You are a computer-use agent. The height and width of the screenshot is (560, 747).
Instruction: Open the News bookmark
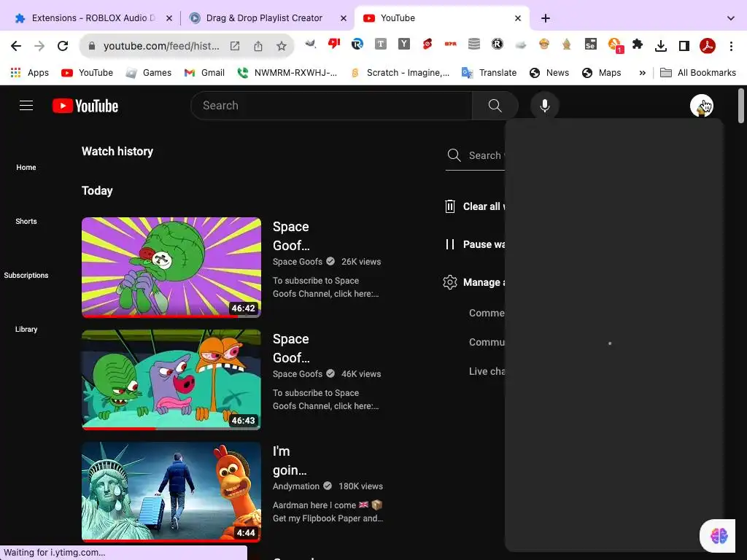[x=549, y=73]
